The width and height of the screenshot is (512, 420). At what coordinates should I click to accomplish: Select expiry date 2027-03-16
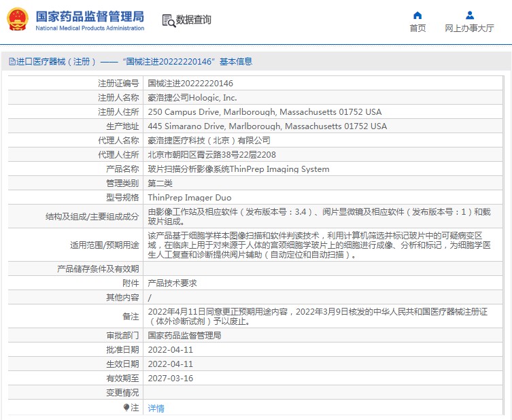click(x=171, y=379)
